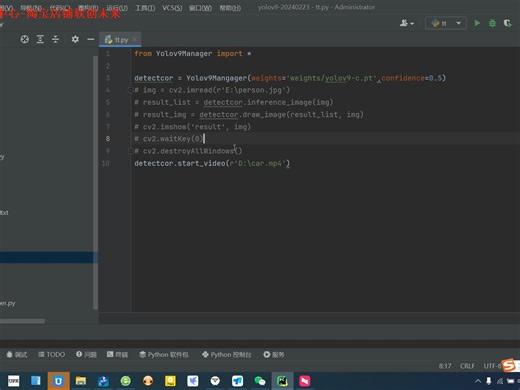Click line number 10 in the gutter
Viewport: 520px width, 390px height.
point(106,163)
